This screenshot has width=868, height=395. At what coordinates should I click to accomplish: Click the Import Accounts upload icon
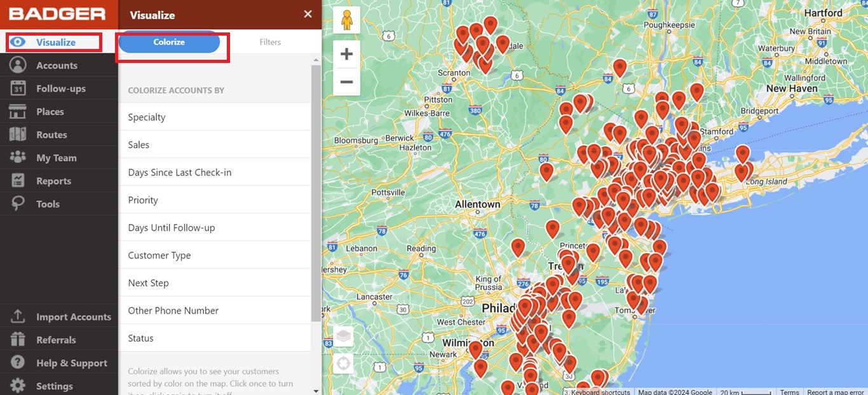coord(18,316)
